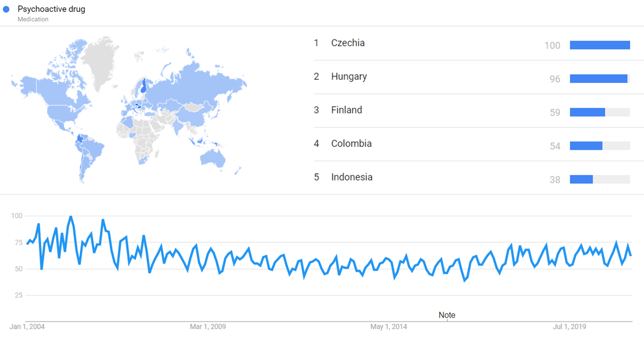Click the interest bar next to Hungary's 96

599,79
